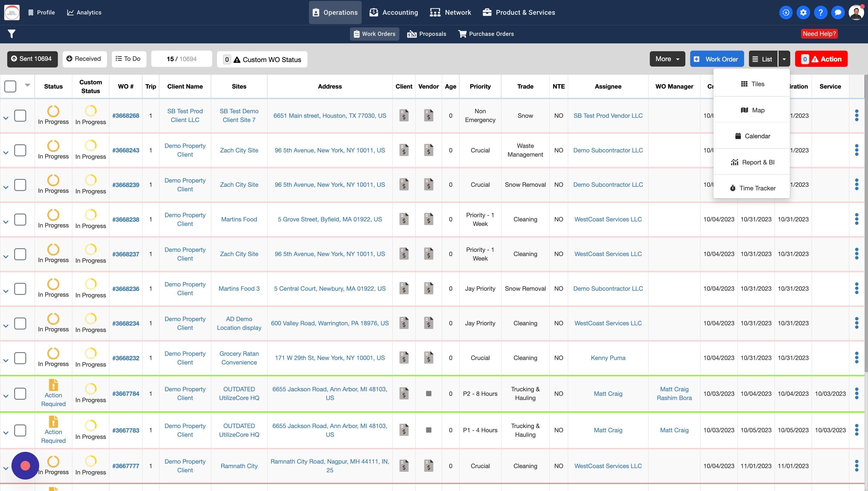Check the box for WO #3668239
The width and height of the screenshot is (868, 491).
(20, 185)
